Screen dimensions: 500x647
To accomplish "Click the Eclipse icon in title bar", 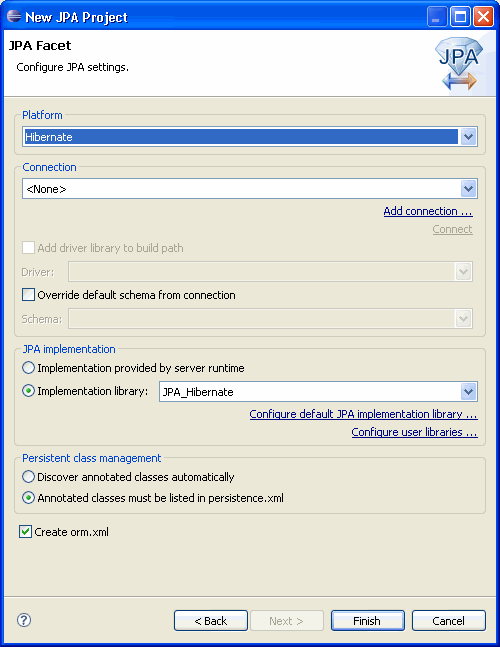I will point(14,16).
